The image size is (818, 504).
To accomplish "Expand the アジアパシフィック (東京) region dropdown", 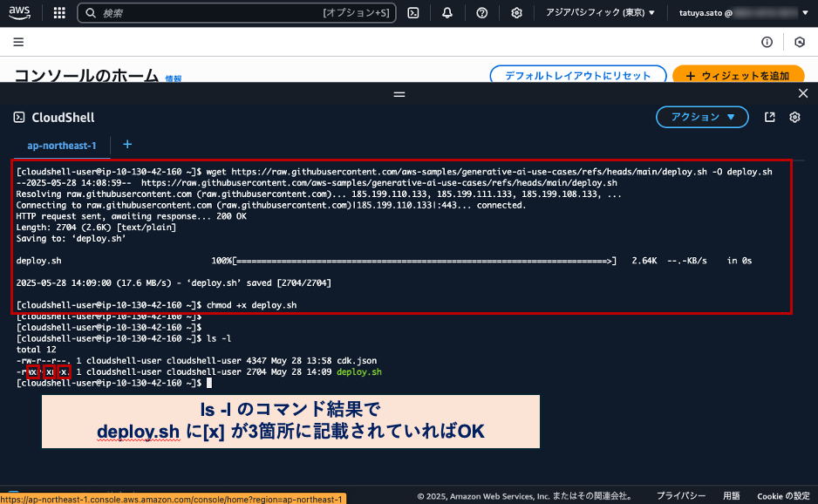I will [x=600, y=12].
